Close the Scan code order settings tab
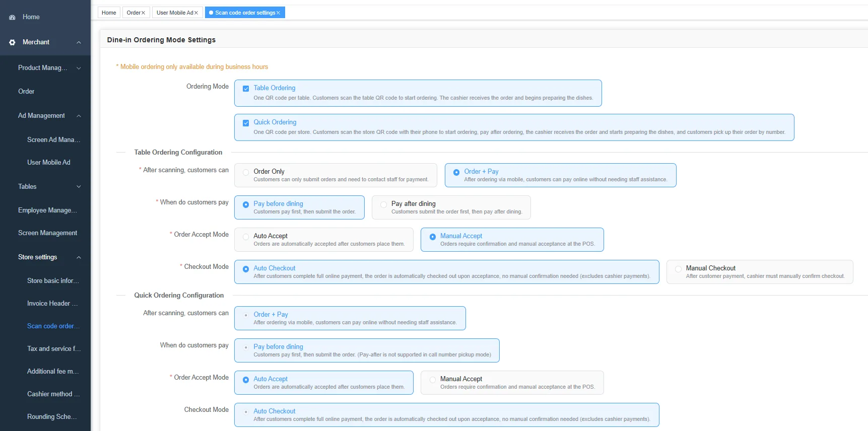The image size is (868, 431). click(278, 13)
